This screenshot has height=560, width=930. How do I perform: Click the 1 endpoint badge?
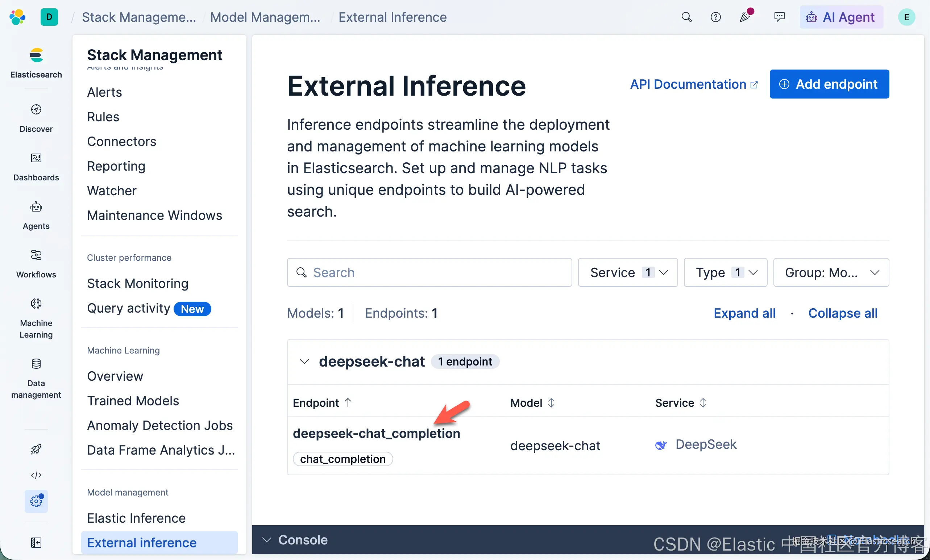click(x=465, y=362)
